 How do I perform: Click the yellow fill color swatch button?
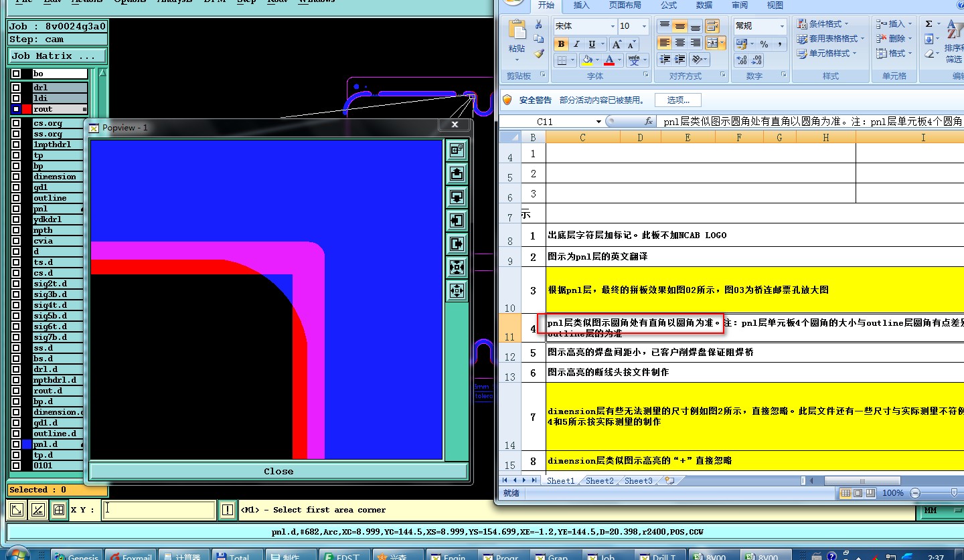[x=586, y=60]
